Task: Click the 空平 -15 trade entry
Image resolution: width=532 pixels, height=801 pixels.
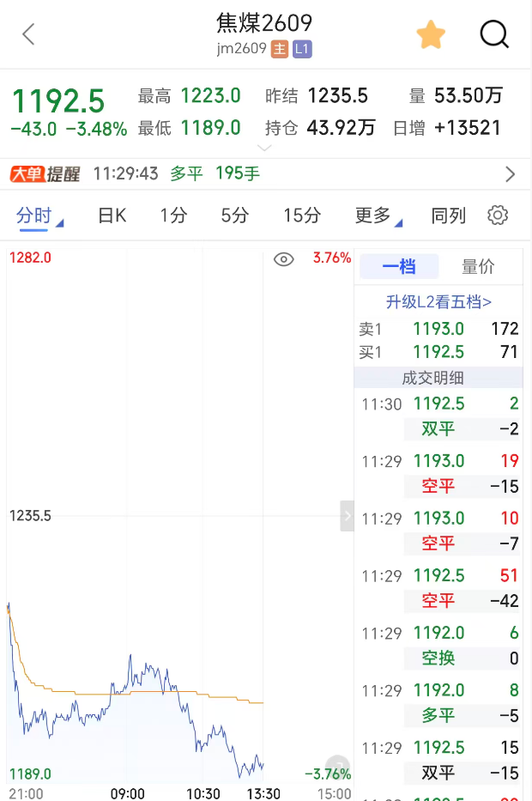Action: coord(462,486)
